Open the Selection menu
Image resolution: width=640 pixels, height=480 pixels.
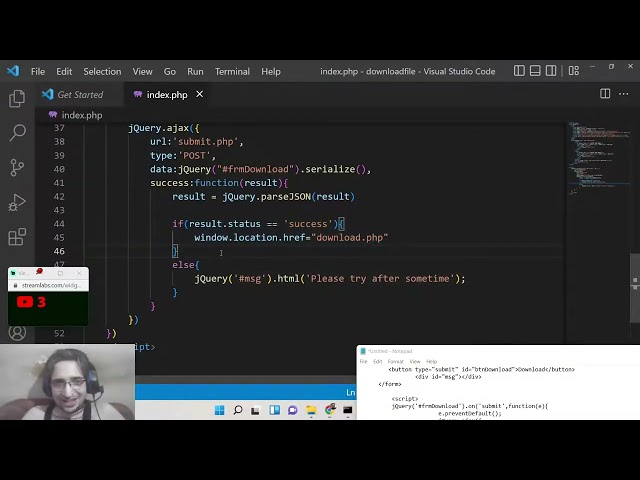point(102,71)
